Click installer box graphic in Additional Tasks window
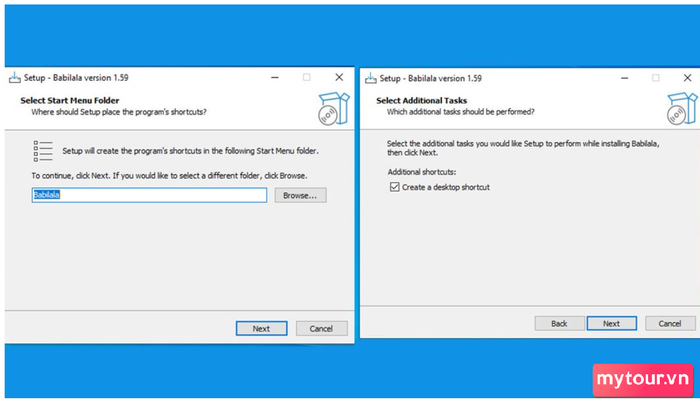This screenshot has width=700, height=405. pyautogui.click(x=682, y=109)
